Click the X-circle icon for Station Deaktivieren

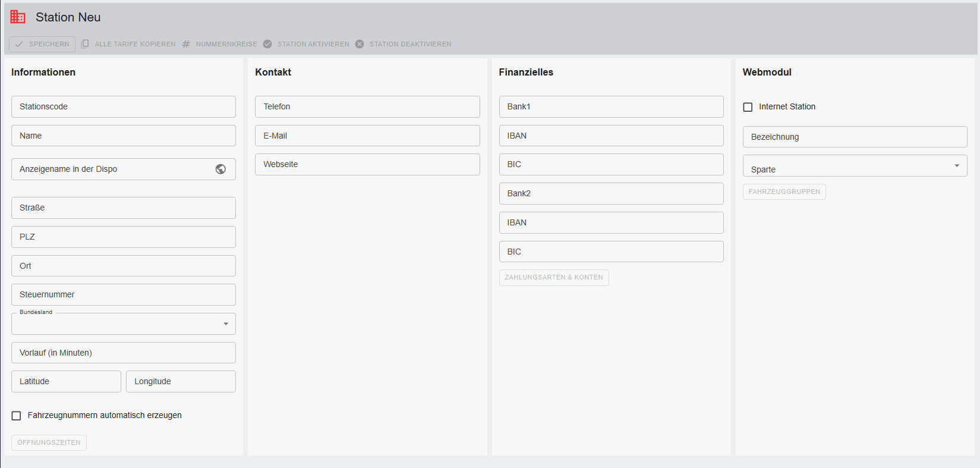coord(360,44)
